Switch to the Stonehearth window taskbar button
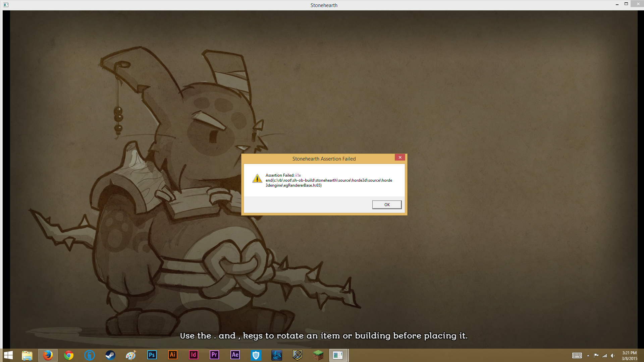Image resolution: width=644 pixels, height=362 pixels. [x=338, y=355]
